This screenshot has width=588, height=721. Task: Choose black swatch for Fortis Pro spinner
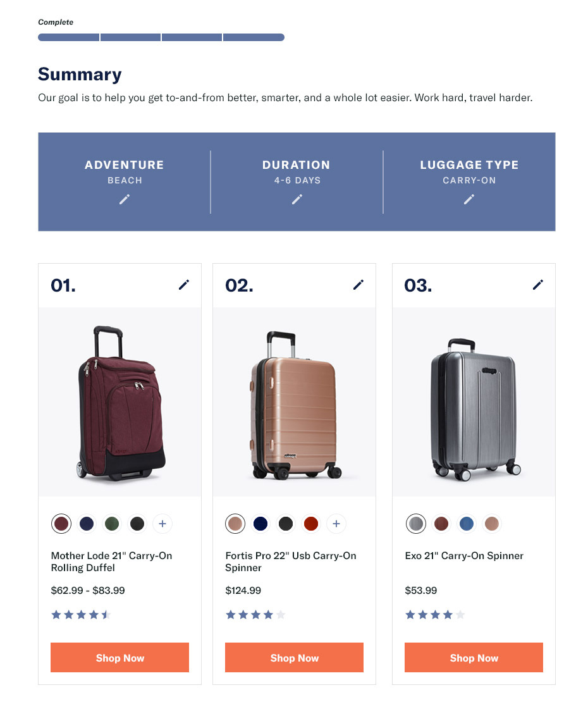click(x=286, y=524)
